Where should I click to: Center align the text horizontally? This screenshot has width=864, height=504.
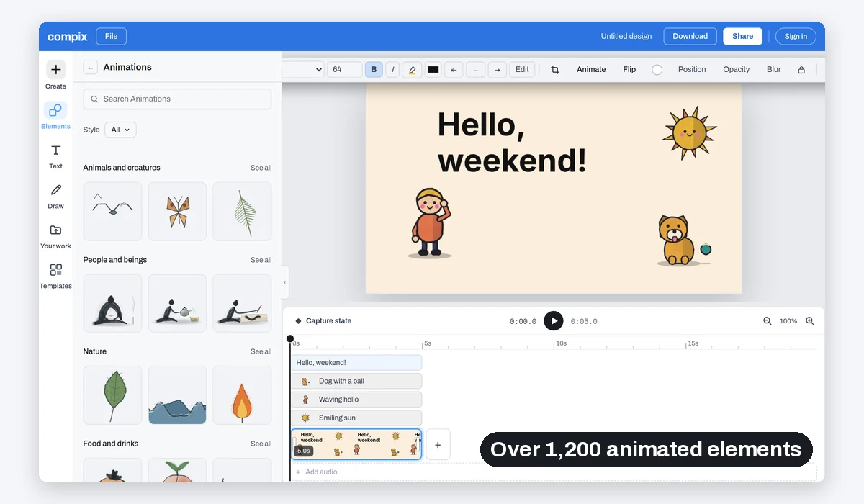point(475,70)
